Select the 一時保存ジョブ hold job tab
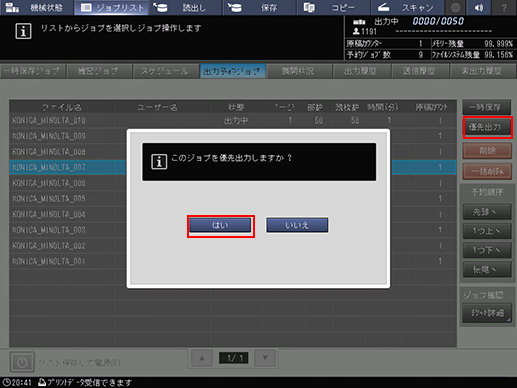517x388 pixels. tap(32, 71)
